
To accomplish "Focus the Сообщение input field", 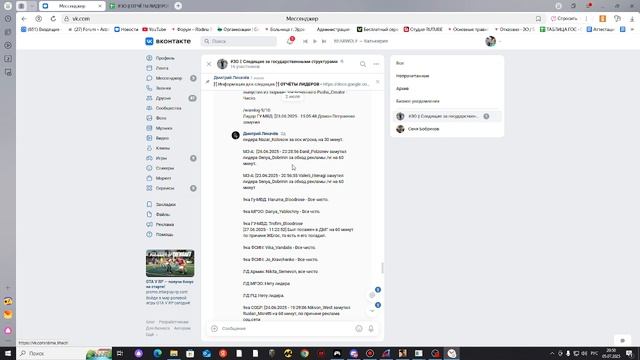I will pos(286,329).
